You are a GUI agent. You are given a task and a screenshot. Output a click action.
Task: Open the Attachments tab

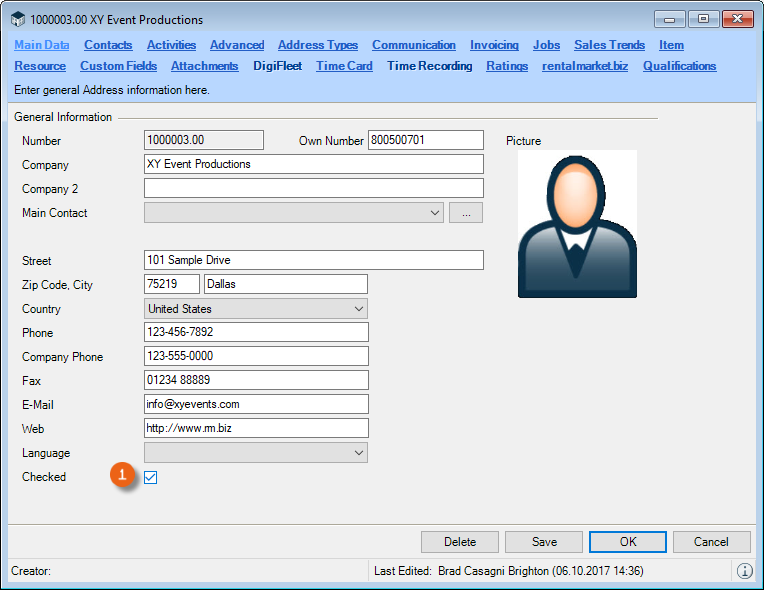point(204,66)
